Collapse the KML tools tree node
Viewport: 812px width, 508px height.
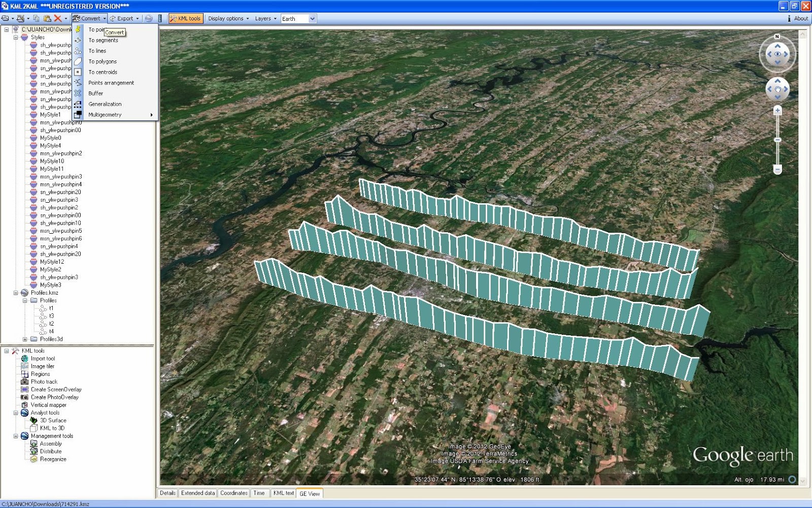6,351
